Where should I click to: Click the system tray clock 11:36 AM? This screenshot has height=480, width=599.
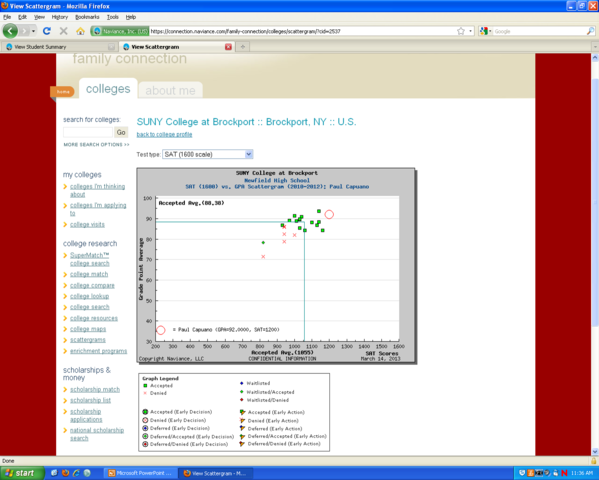[582, 473]
